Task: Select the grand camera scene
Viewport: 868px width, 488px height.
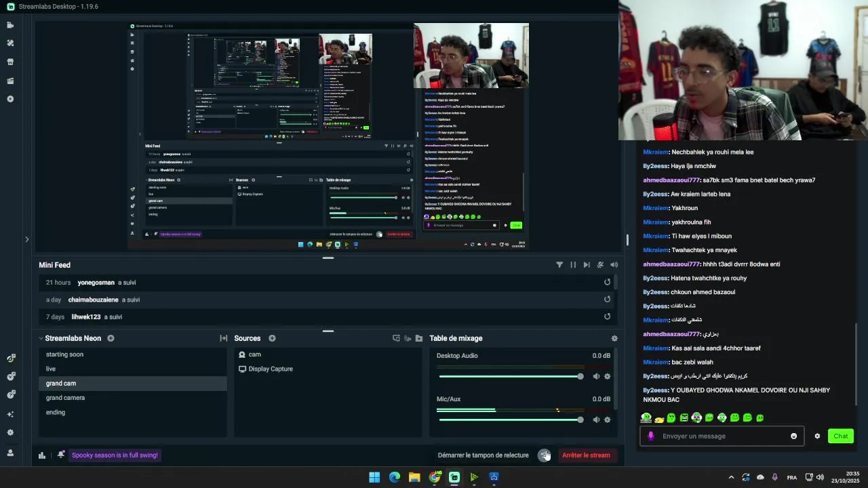Action: tap(133, 398)
